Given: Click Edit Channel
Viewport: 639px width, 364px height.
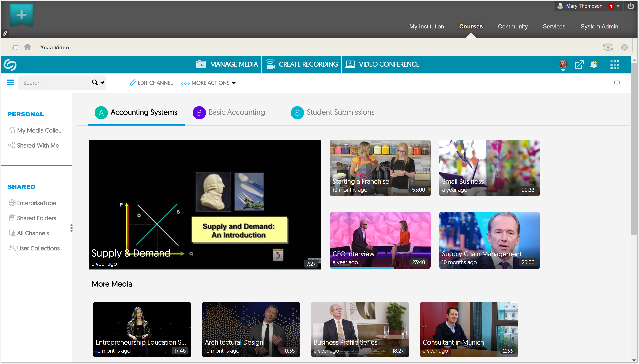Looking at the screenshot, I should pyautogui.click(x=151, y=83).
